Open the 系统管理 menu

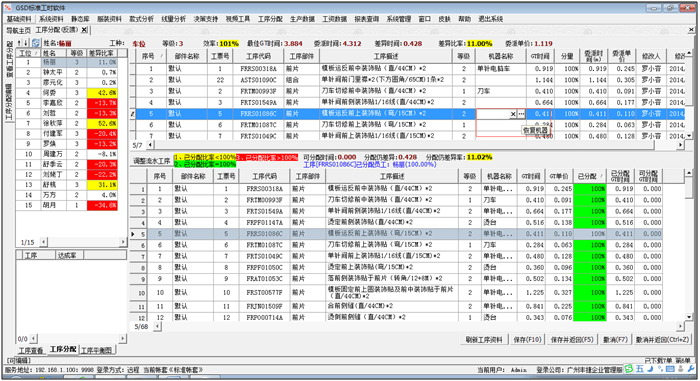tap(399, 19)
